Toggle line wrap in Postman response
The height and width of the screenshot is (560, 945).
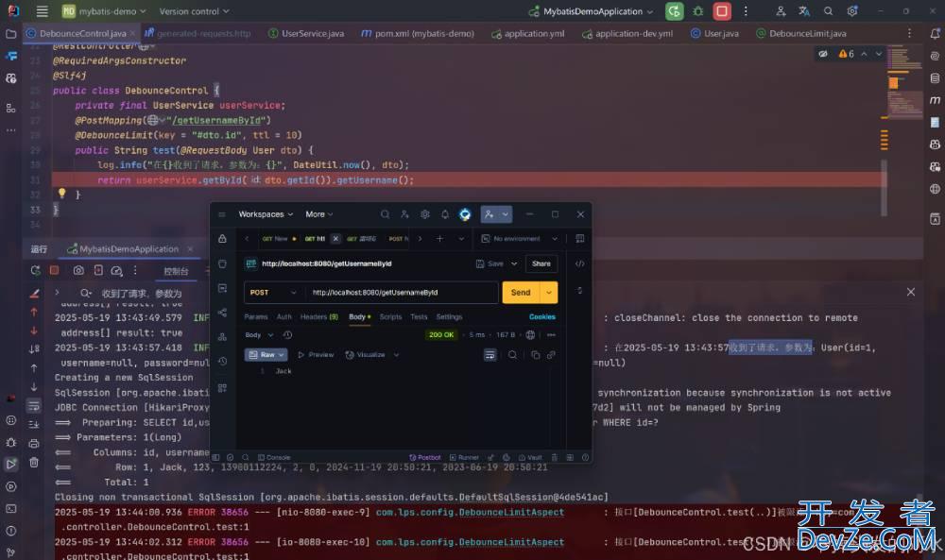pos(490,355)
